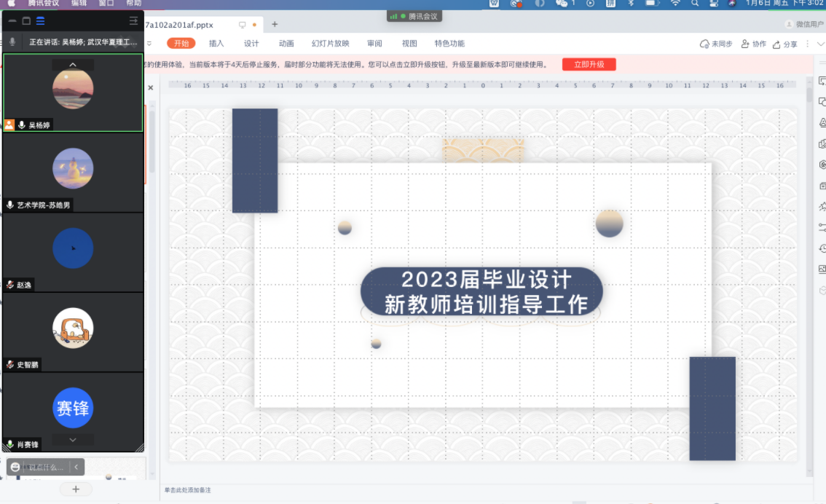Open 协作 collaboration option
Image resolution: width=826 pixels, height=504 pixels.
(753, 44)
